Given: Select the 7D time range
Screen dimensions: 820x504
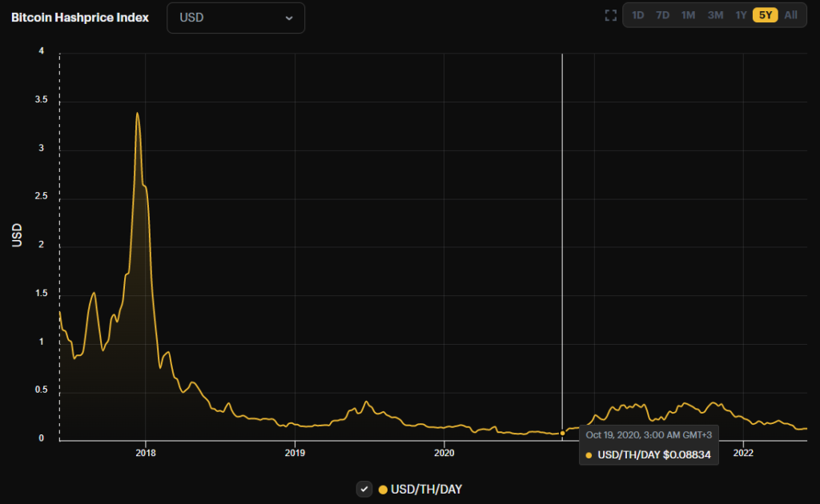Looking at the screenshot, I should coord(662,14).
